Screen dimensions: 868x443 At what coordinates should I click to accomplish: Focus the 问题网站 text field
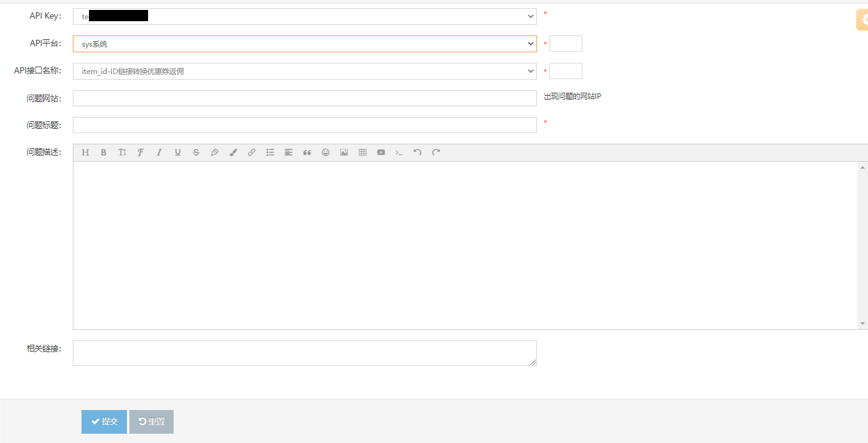(304, 98)
